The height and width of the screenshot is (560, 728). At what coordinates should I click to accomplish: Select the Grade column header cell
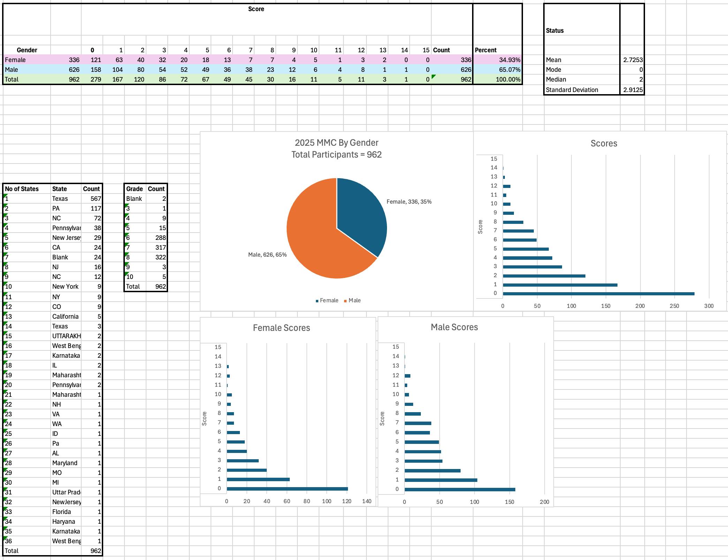click(x=135, y=189)
